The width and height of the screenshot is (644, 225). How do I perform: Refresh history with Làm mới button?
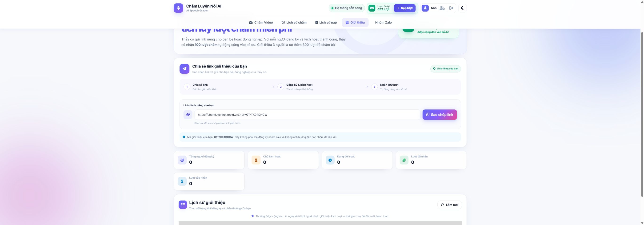pyautogui.click(x=449, y=205)
